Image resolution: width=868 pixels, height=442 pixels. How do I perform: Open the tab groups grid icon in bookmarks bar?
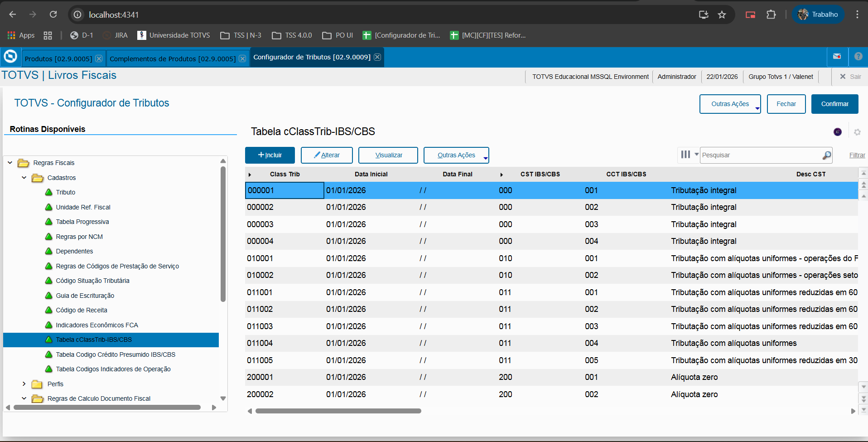48,35
